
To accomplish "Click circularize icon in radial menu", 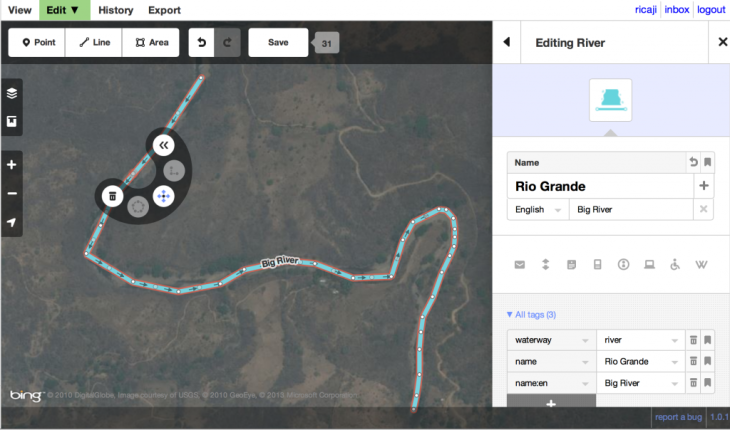I will pyautogui.click(x=138, y=207).
